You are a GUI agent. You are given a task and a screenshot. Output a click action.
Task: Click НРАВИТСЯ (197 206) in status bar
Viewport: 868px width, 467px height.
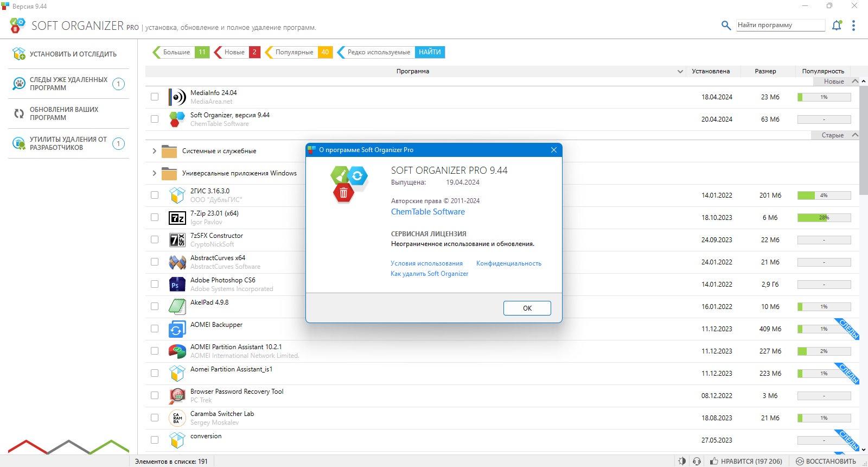pos(746,462)
